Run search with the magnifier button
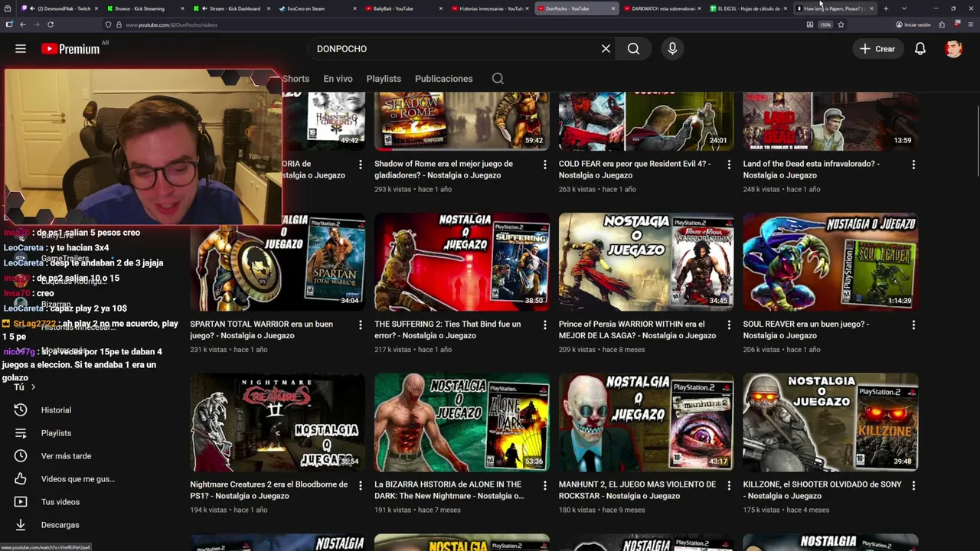 tap(633, 48)
